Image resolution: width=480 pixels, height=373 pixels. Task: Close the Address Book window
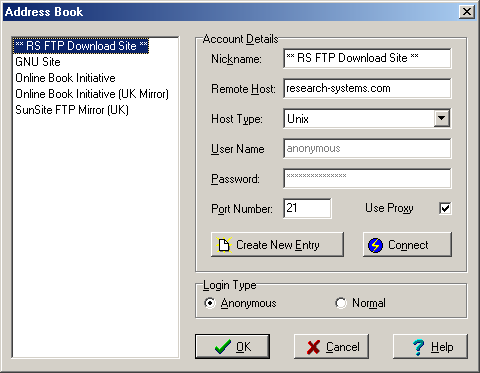[x=467, y=12]
